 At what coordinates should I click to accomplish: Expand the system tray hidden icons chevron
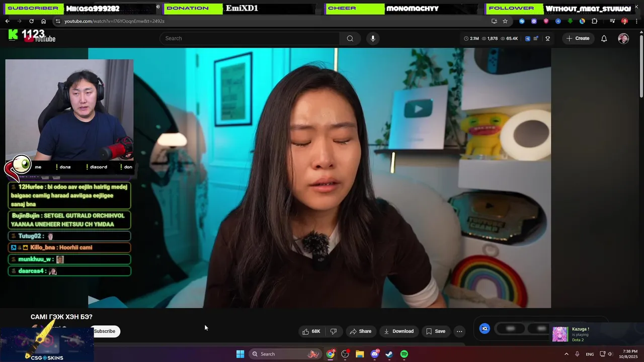pos(566,354)
